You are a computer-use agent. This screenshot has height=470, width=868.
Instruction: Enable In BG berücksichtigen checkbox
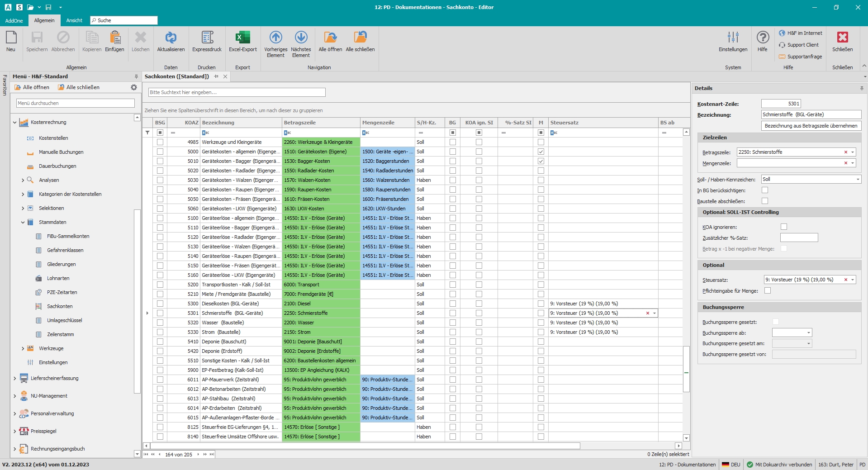point(765,190)
